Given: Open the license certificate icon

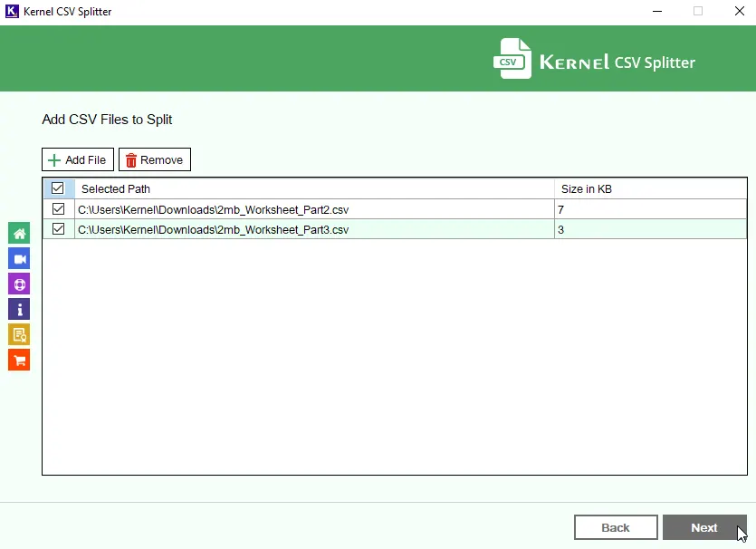Looking at the screenshot, I should click(x=19, y=335).
